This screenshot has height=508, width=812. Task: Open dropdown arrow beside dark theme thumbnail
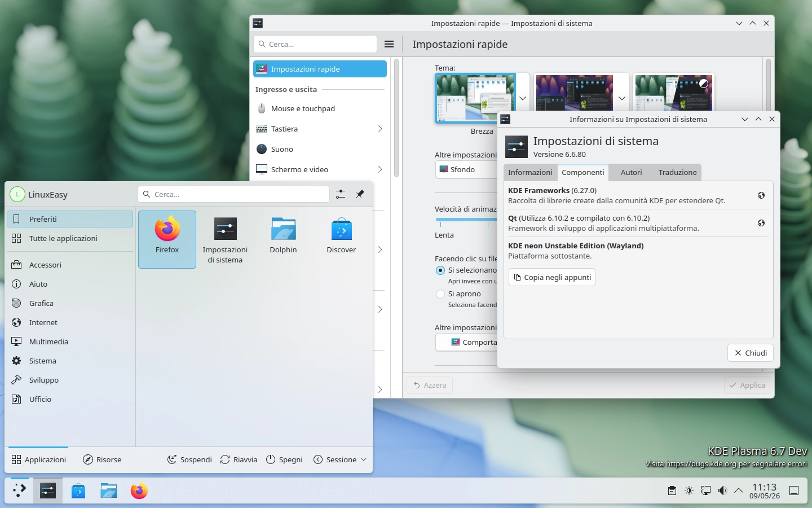click(x=622, y=98)
